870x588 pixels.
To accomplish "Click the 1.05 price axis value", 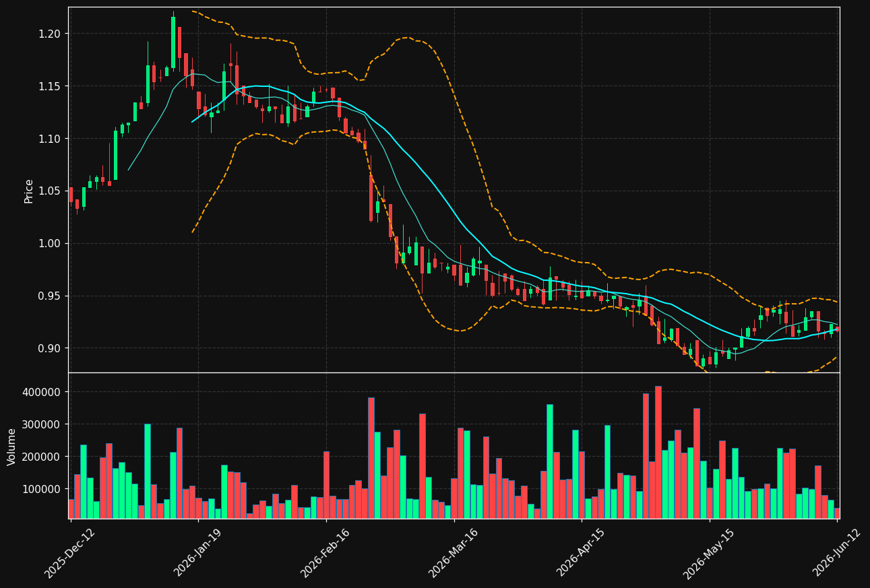I will [50, 191].
